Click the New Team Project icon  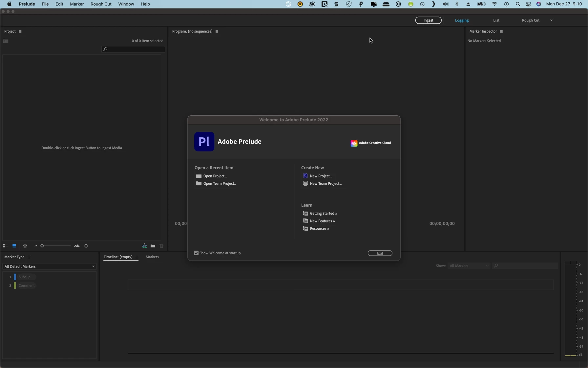click(305, 183)
